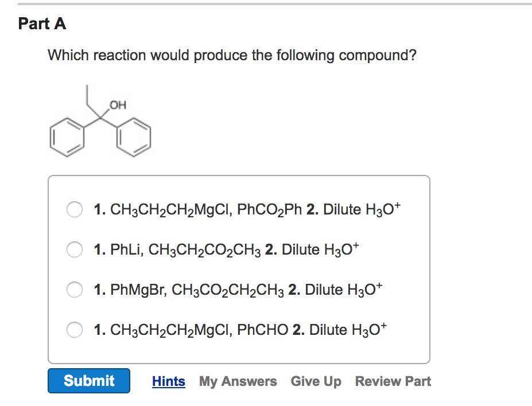Click Give Up for Part A
Viewport: 532px width, 406px height.
pos(316,381)
